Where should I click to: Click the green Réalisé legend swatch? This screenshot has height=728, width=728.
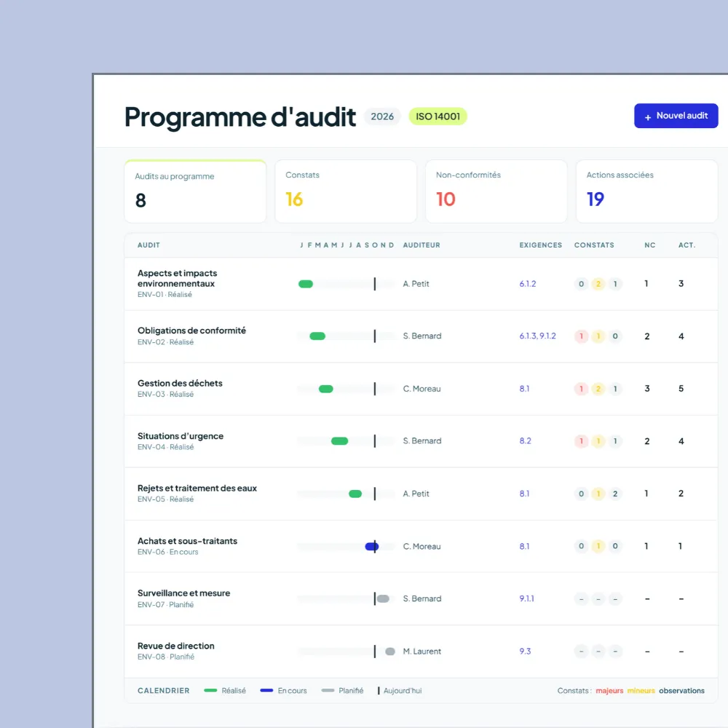(210, 690)
